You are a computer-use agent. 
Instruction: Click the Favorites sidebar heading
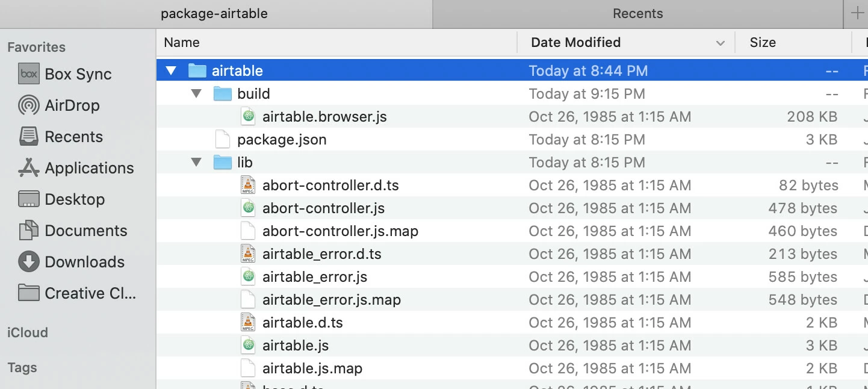click(36, 47)
